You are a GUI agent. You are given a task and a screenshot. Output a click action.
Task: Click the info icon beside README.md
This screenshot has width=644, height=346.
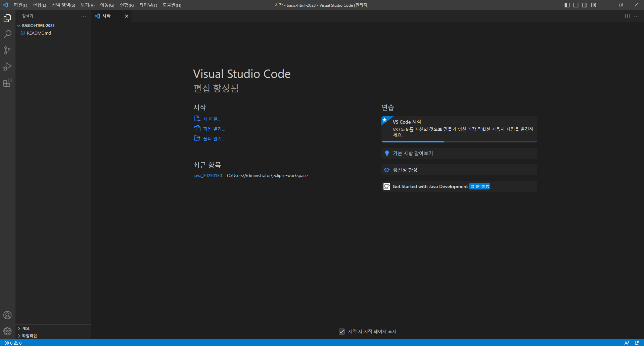click(x=23, y=33)
